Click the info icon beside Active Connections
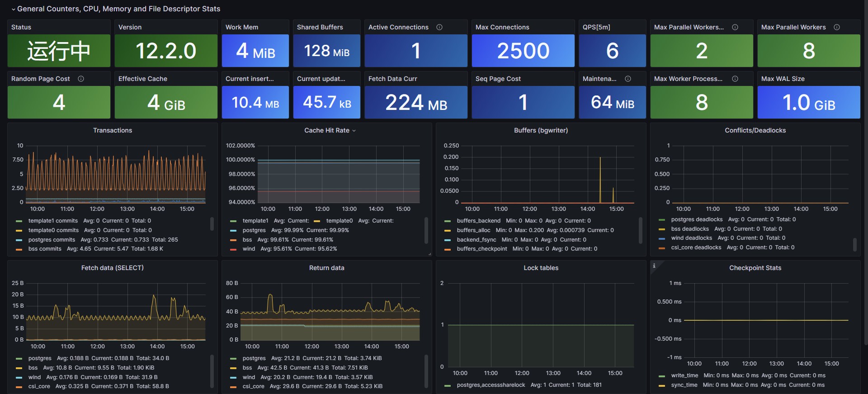Viewport: 868px width, 394px height. coord(439,27)
